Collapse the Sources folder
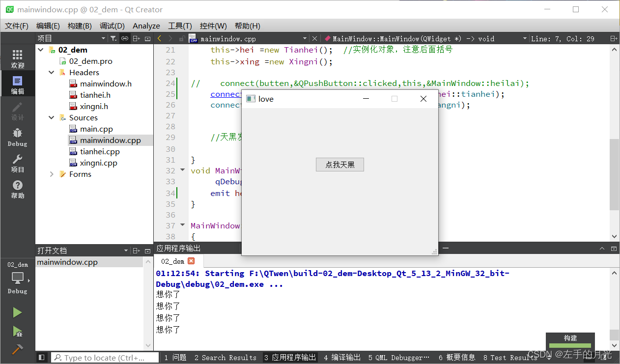The width and height of the screenshot is (620, 364). tap(51, 117)
